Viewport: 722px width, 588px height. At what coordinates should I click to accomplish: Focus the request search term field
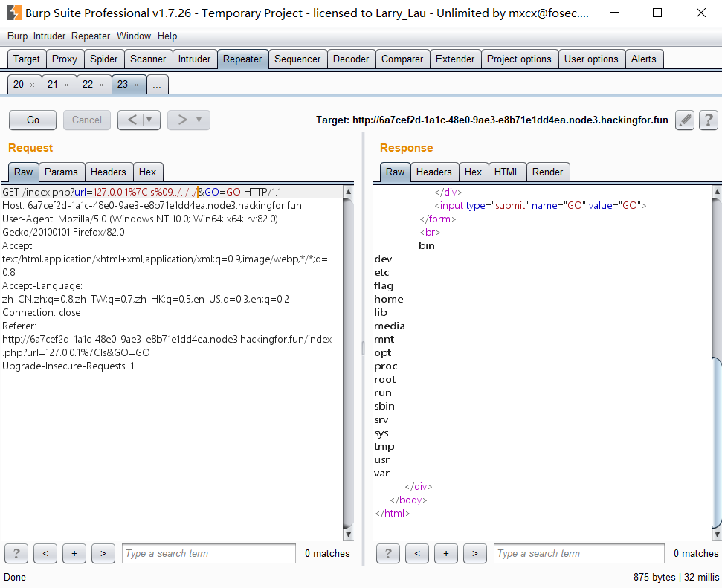tap(209, 554)
